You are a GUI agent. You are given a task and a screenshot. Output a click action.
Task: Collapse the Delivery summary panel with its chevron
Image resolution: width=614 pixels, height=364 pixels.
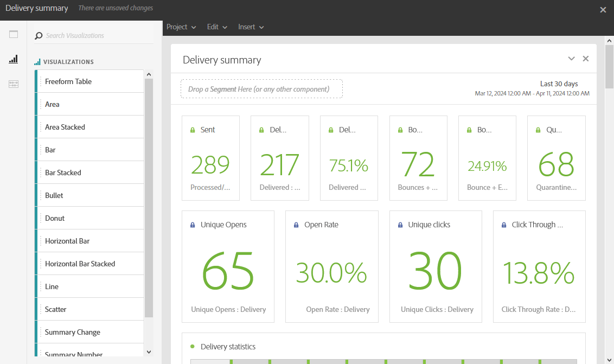(571, 58)
